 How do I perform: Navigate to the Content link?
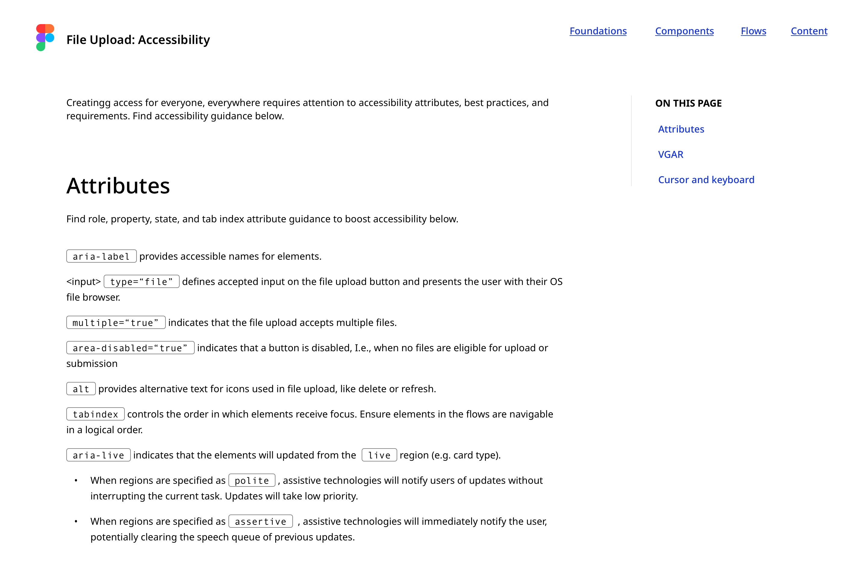(809, 31)
